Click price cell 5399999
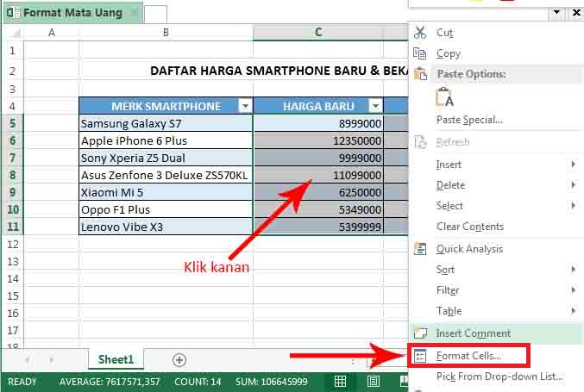This screenshot has height=392, width=584. click(318, 227)
